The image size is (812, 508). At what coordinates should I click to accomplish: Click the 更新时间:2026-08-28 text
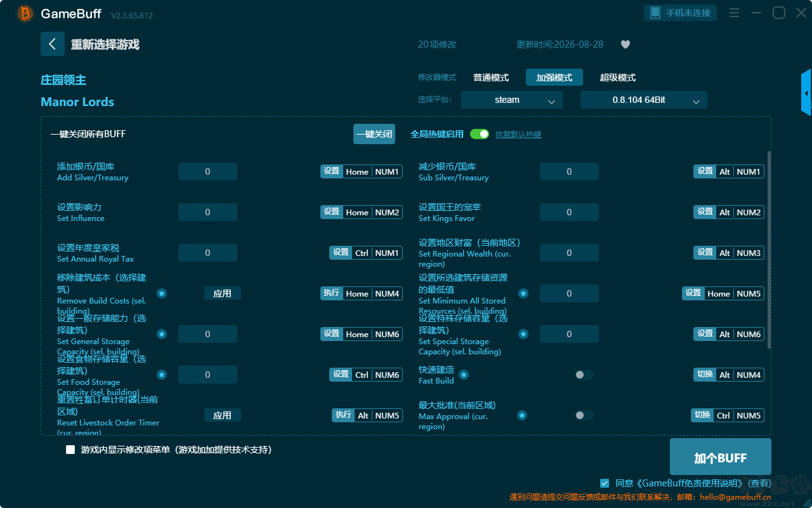point(560,44)
